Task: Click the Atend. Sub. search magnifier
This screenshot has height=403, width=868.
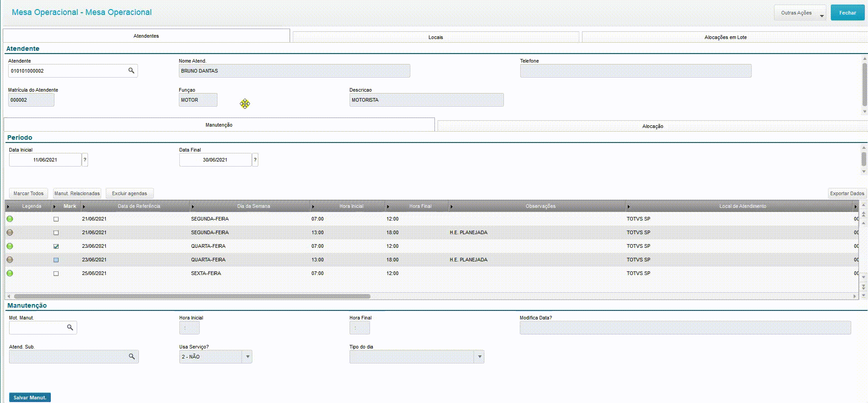Action: pyautogui.click(x=132, y=357)
